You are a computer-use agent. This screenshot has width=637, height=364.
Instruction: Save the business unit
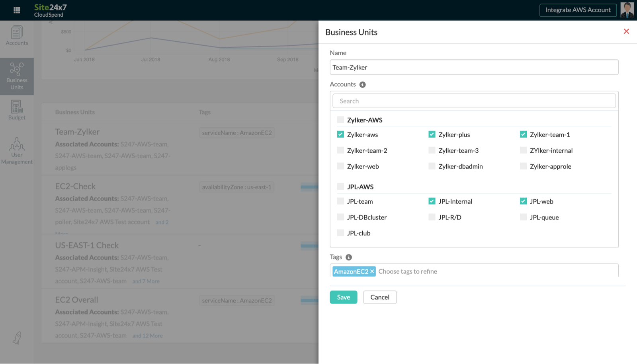(344, 297)
